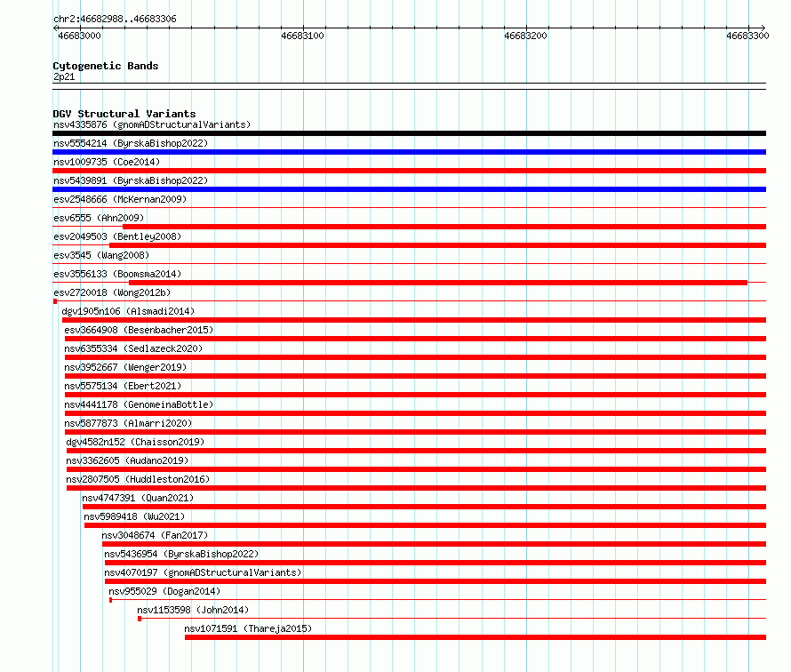Open esv2548666 (McKernan2009) label
This screenshot has height=672, width=791.
click(x=120, y=199)
